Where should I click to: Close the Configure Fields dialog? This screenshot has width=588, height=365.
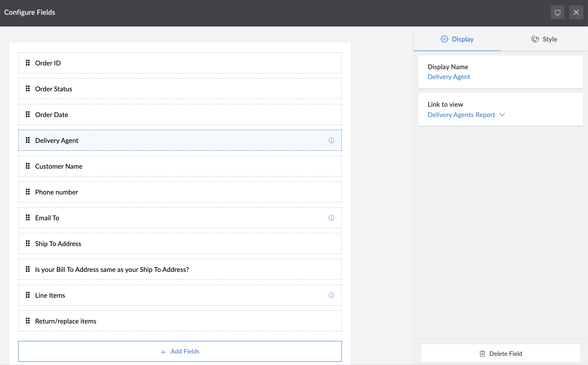pyautogui.click(x=576, y=12)
